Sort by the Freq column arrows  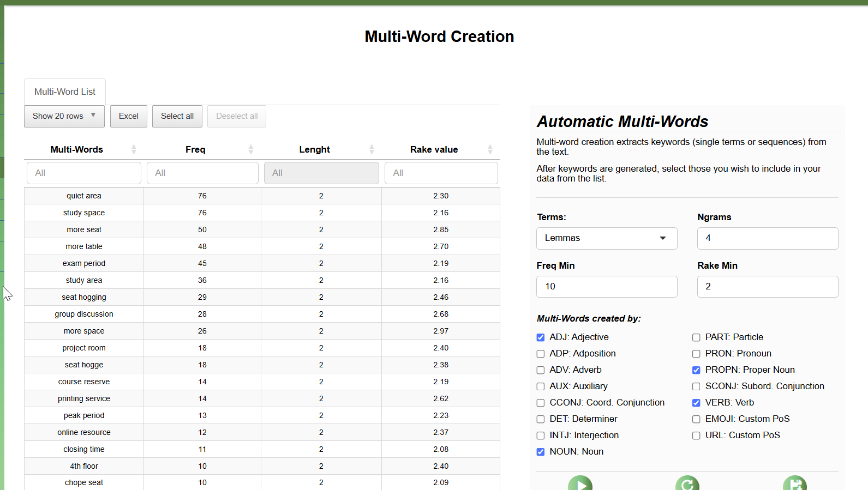click(x=251, y=149)
